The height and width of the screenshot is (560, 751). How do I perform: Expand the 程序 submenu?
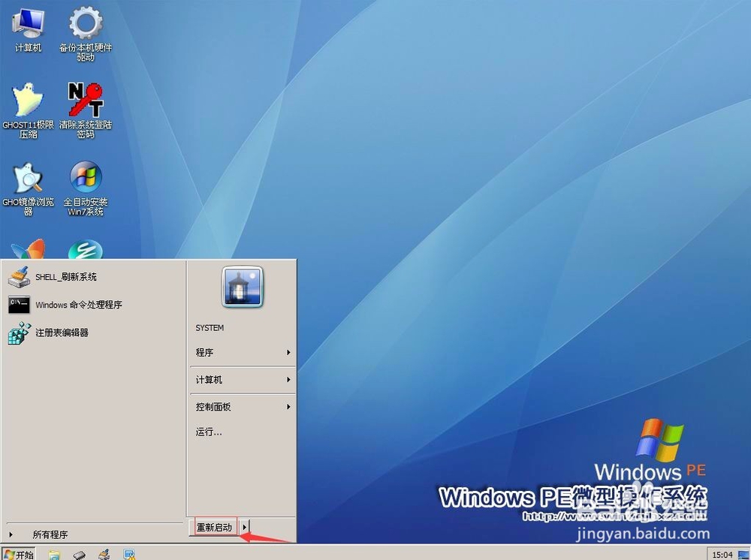[x=243, y=353]
